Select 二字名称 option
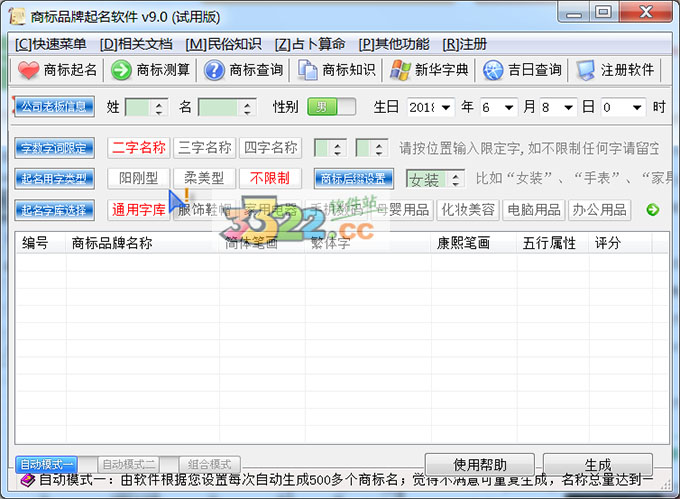Image resolution: width=680 pixels, height=499 pixels. coord(139,148)
